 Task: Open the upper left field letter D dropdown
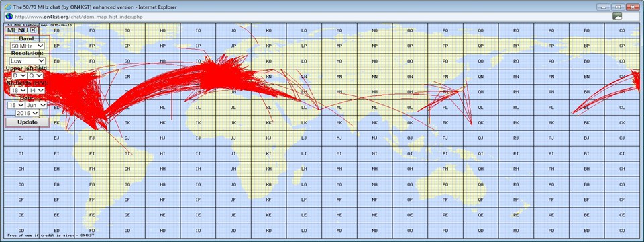pyautogui.click(x=19, y=76)
